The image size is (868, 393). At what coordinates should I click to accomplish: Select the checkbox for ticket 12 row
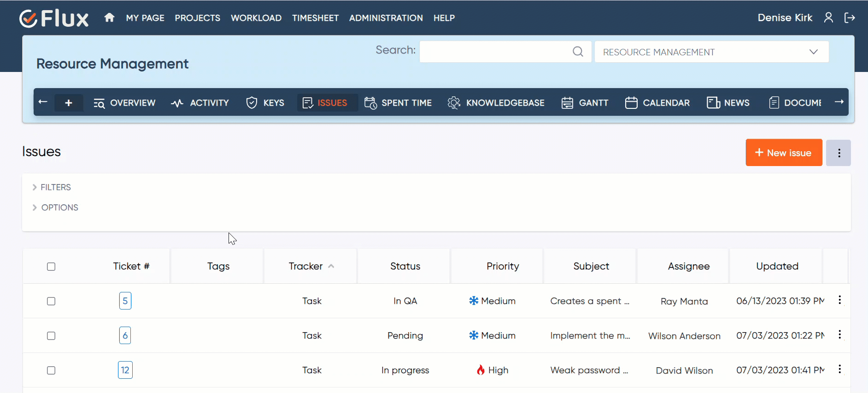click(x=51, y=370)
